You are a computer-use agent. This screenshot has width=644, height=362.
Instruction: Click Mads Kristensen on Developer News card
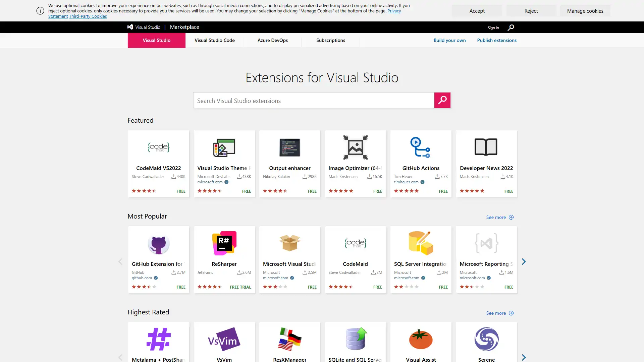474,177
